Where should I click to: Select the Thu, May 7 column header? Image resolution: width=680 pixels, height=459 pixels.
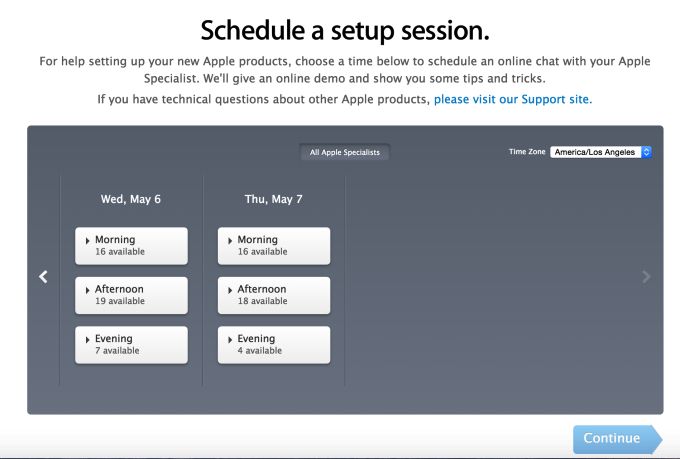pyautogui.click(x=274, y=199)
